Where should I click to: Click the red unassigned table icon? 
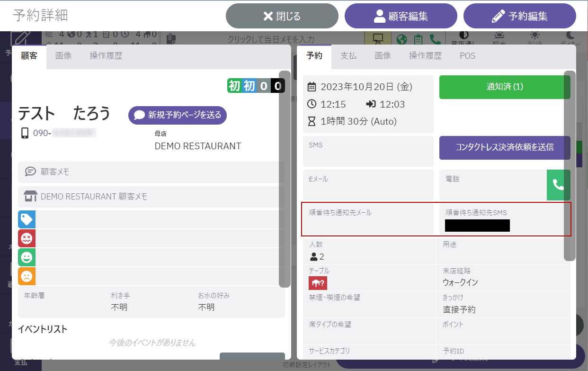pyautogui.click(x=318, y=283)
